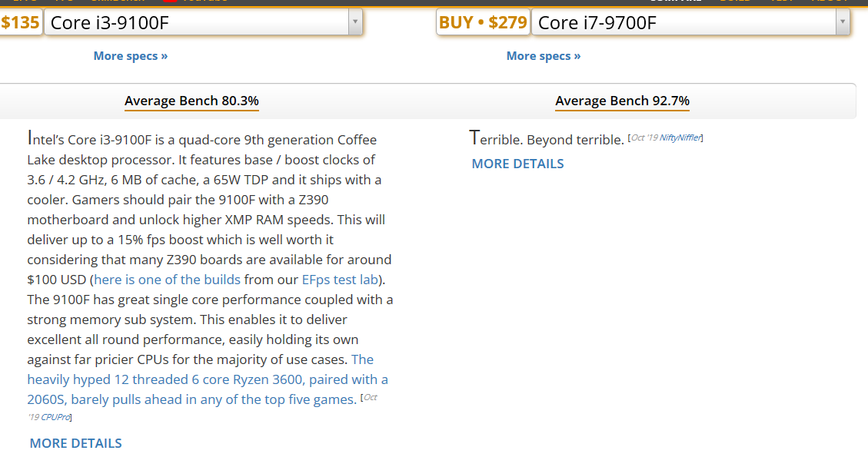Select the Average Bench 92.7% heading

[x=622, y=101]
